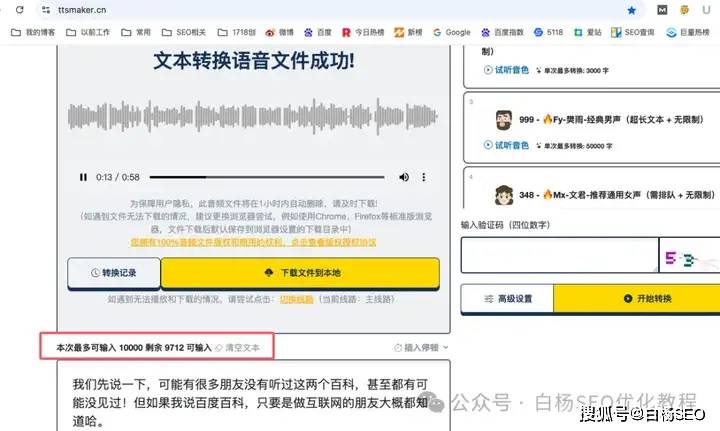Image resolution: width=720 pixels, height=431 pixels.
Task: Open the 百度 bookmark
Action: pyautogui.click(x=317, y=32)
